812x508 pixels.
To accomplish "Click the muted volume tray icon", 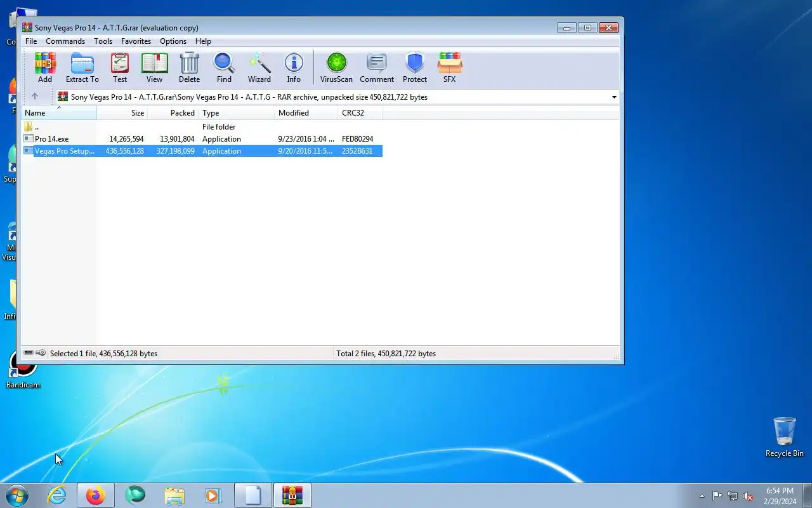I will pos(749,496).
